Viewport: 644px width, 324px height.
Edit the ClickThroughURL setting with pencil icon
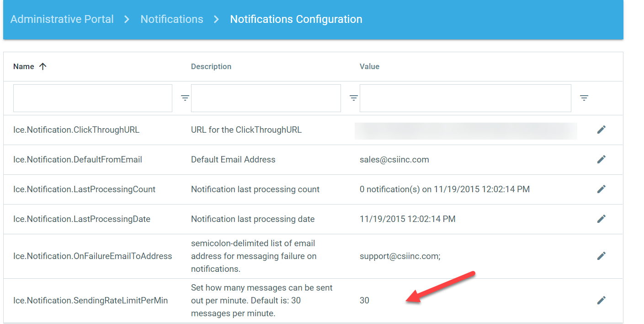click(x=601, y=130)
